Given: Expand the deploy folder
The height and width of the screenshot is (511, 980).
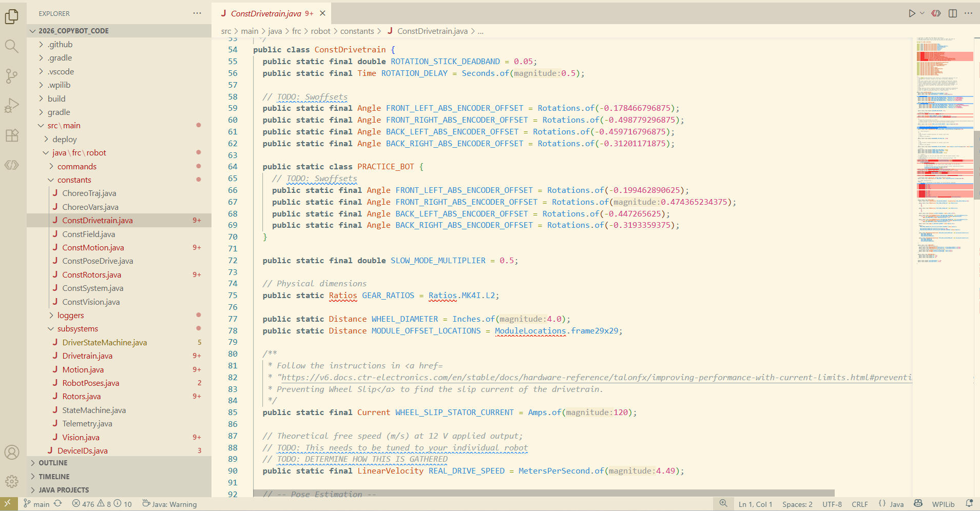Looking at the screenshot, I should point(119,139).
